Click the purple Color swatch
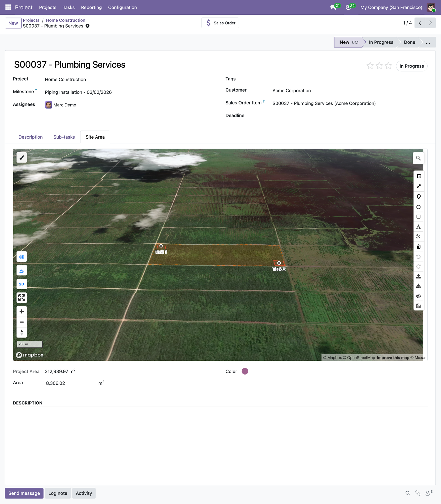Image resolution: width=441 pixels, height=504 pixels. tap(245, 371)
